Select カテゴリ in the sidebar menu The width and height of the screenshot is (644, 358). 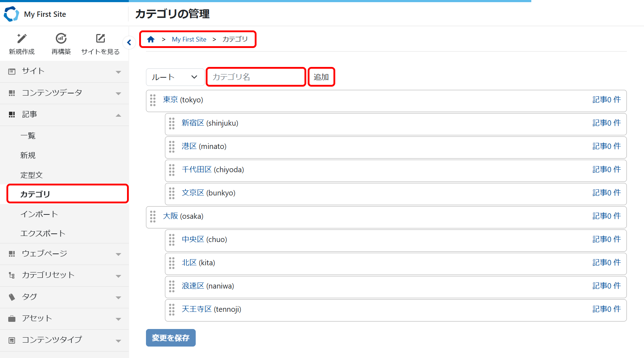[35, 194]
